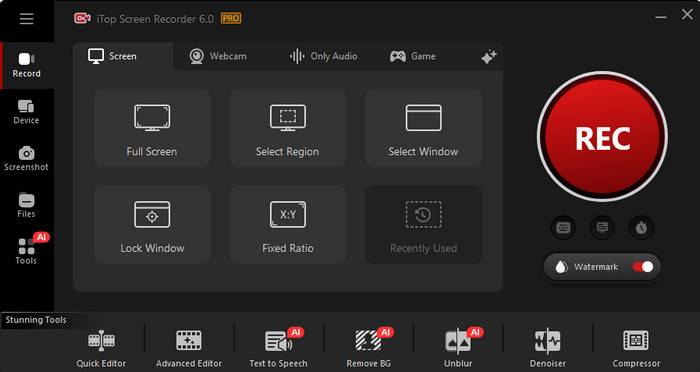Open the Tools section in sidebar

(x=26, y=251)
